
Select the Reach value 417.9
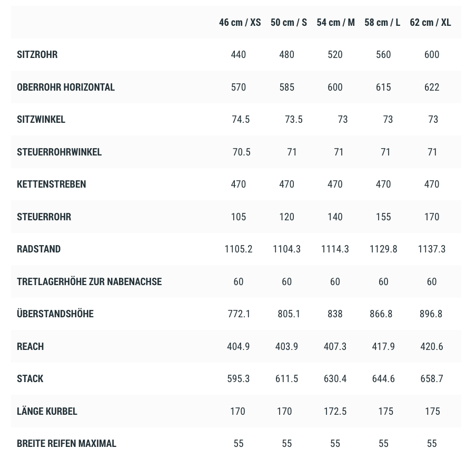pos(383,346)
